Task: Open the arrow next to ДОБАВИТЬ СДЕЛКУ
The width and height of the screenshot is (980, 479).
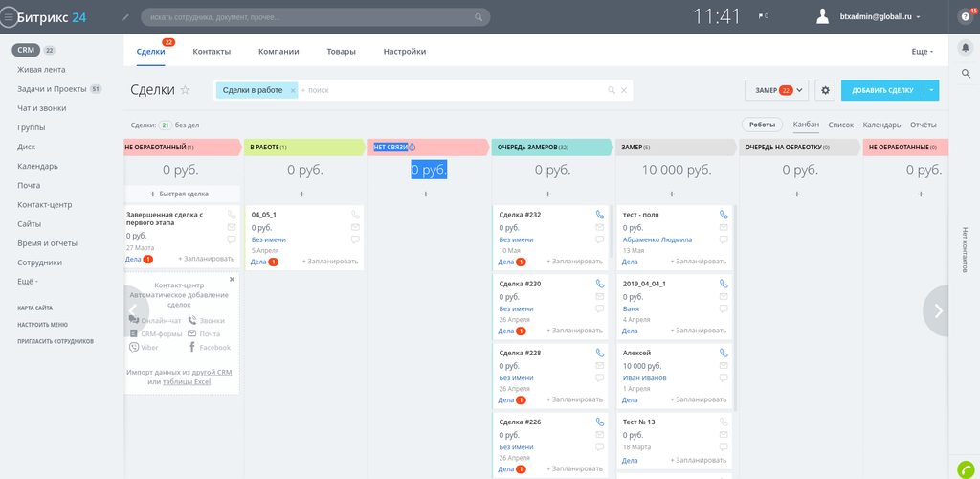Action: [930, 90]
